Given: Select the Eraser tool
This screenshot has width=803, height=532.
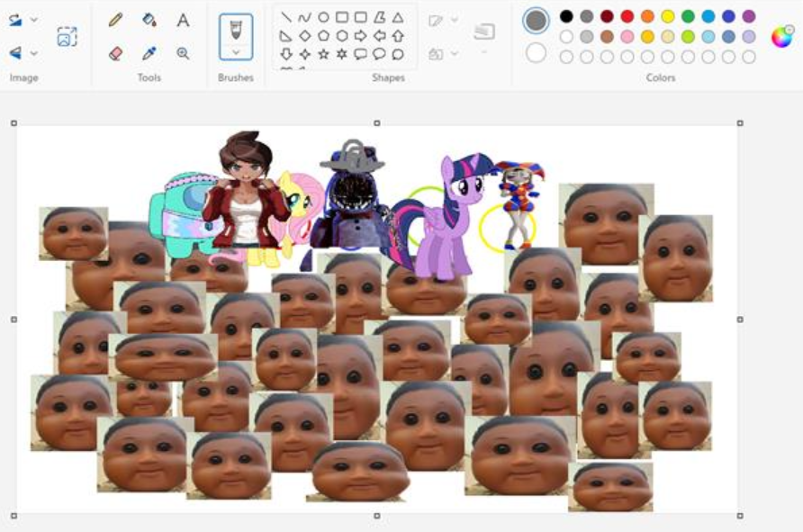Looking at the screenshot, I should [116, 53].
